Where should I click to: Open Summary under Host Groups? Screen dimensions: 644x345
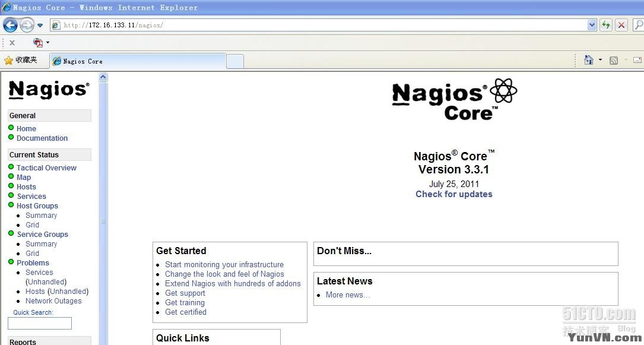pos(42,215)
